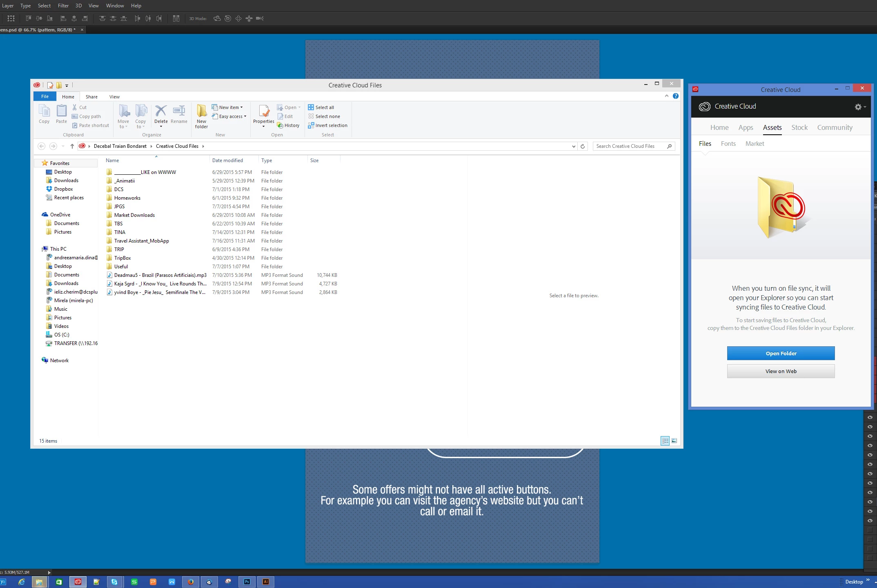The width and height of the screenshot is (877, 588).
Task: Click the Help question mark icon
Action: coord(676,96)
